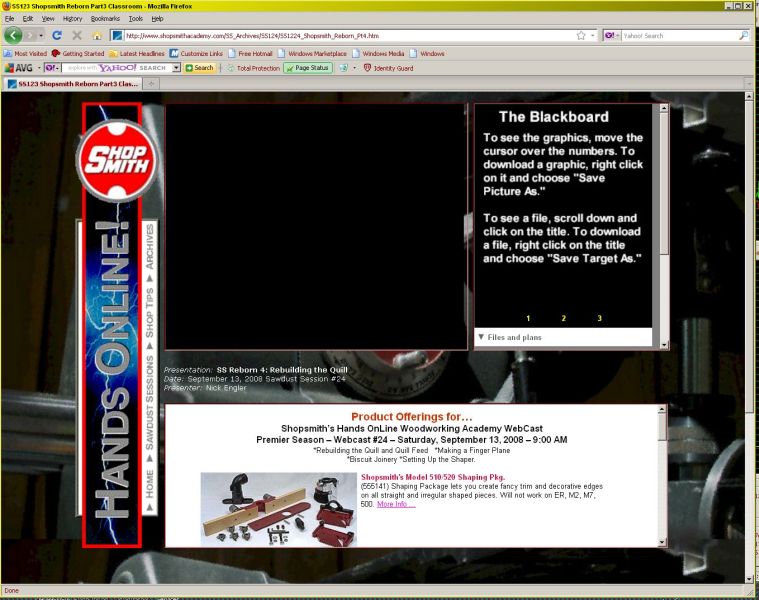This screenshot has width=759, height=600.
Task: Open the address bar history dropdown
Action: pos(592,36)
